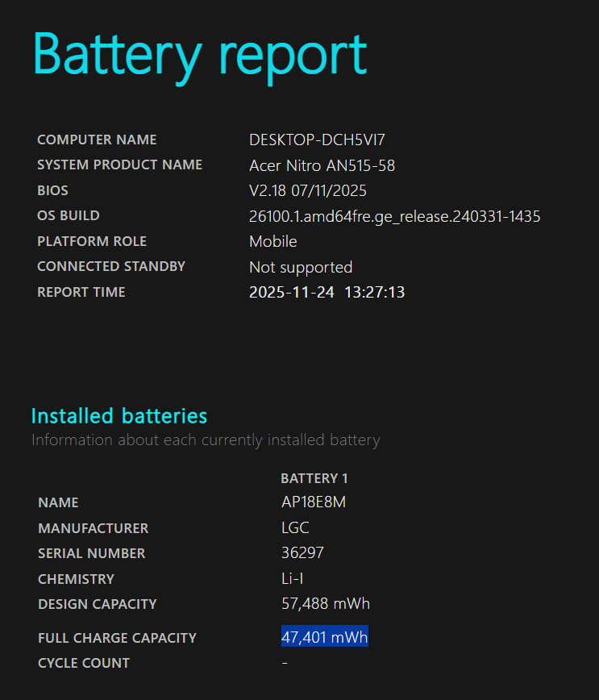Viewport: 599px width, 700px height.
Task: Click the Battery report title heading
Action: pyautogui.click(x=199, y=55)
